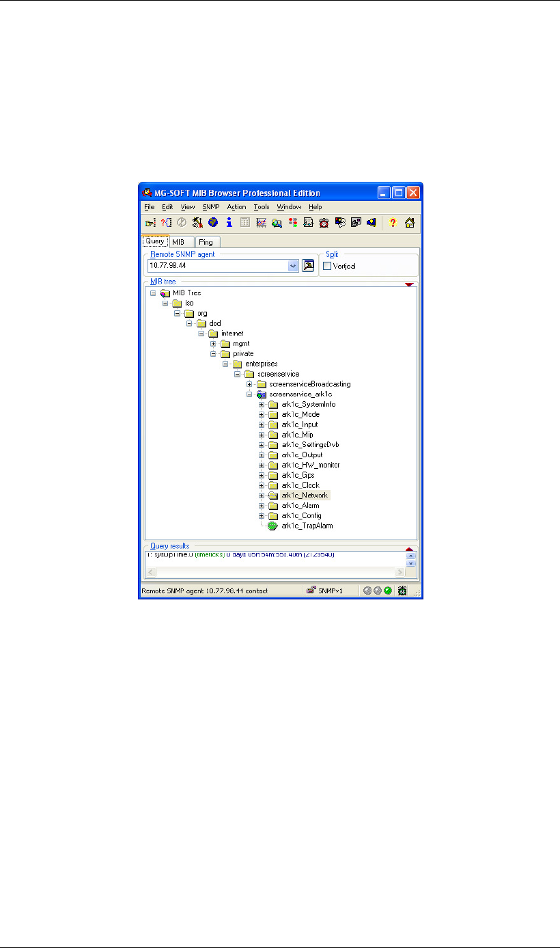The width and height of the screenshot is (560, 948).
Task: Click the alarm clock icon in status bar
Action: 402,591
